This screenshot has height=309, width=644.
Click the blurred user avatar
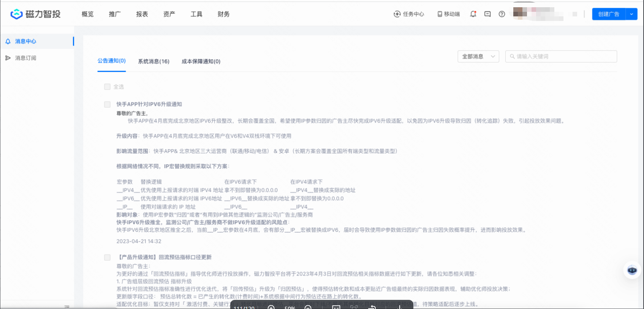pos(520,13)
